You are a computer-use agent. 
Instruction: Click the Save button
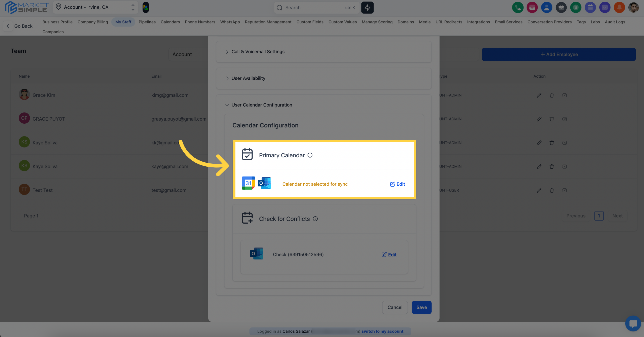tap(421, 307)
